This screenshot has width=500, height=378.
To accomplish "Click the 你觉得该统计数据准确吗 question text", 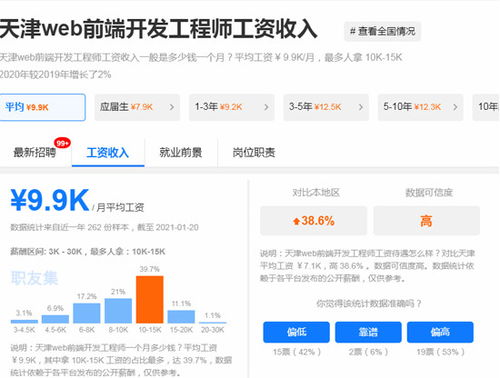I will pos(369,303).
